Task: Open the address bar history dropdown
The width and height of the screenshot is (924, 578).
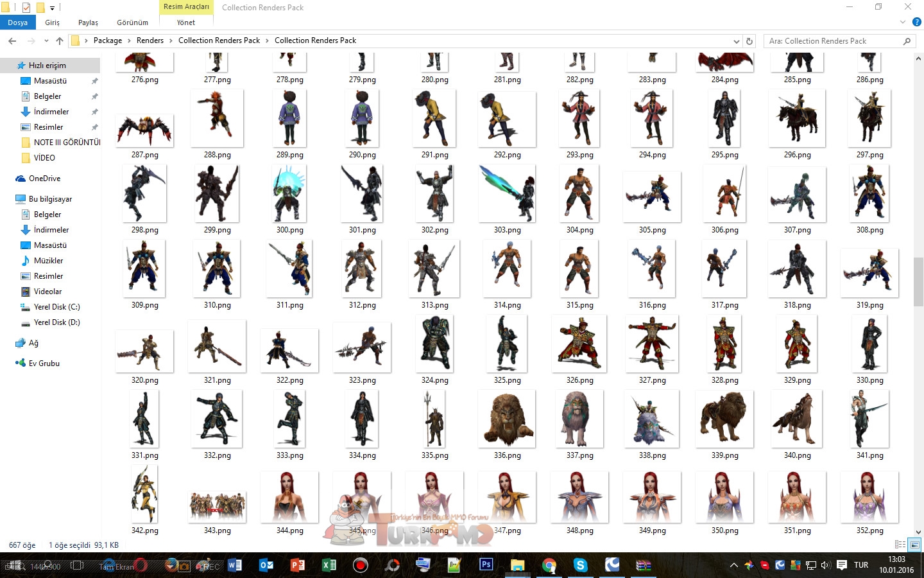Action: tap(736, 41)
